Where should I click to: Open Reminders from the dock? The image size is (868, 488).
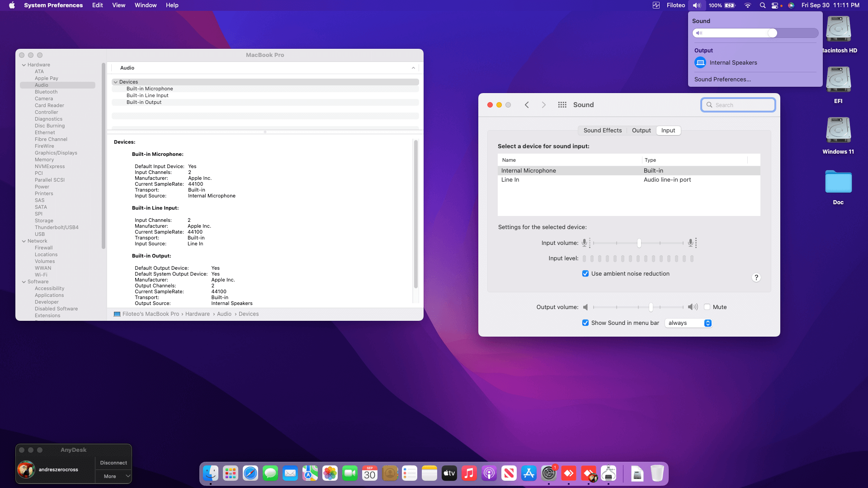(410, 474)
